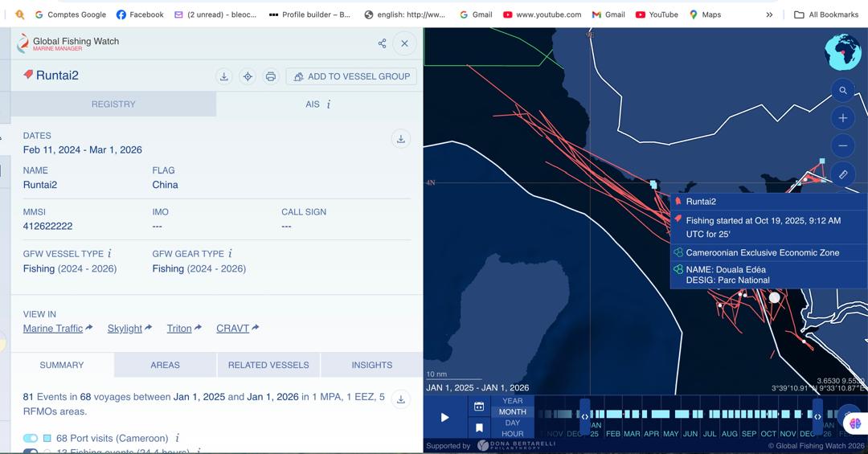
Task: Toggle Fishing events switch
Action: pos(31,452)
